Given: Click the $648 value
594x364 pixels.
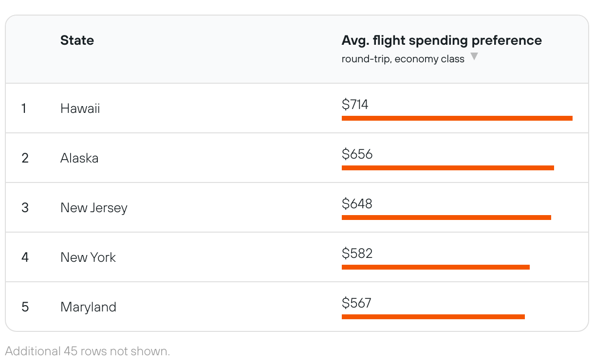Looking at the screenshot, I should click(357, 203).
